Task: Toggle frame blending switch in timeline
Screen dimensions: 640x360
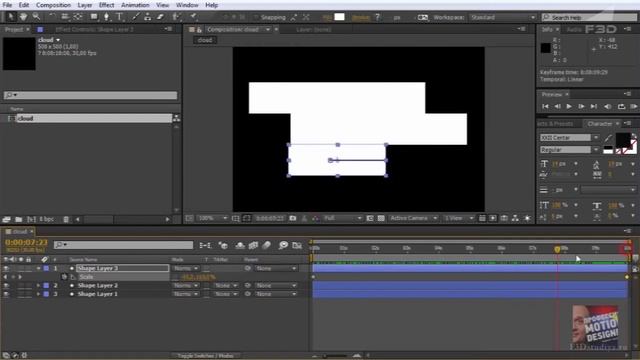Action: [253, 245]
